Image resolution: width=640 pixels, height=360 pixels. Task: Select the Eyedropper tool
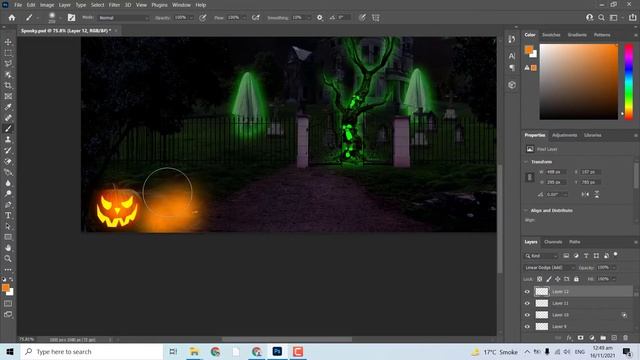click(x=8, y=107)
